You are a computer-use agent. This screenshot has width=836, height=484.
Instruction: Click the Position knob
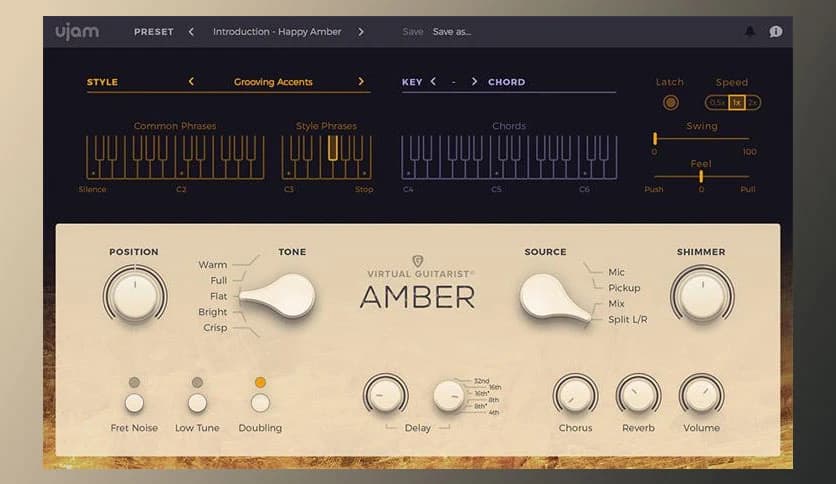[135, 295]
